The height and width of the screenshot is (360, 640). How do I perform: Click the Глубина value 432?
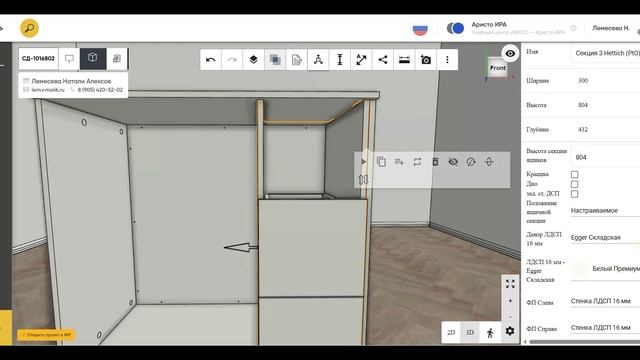pos(583,129)
